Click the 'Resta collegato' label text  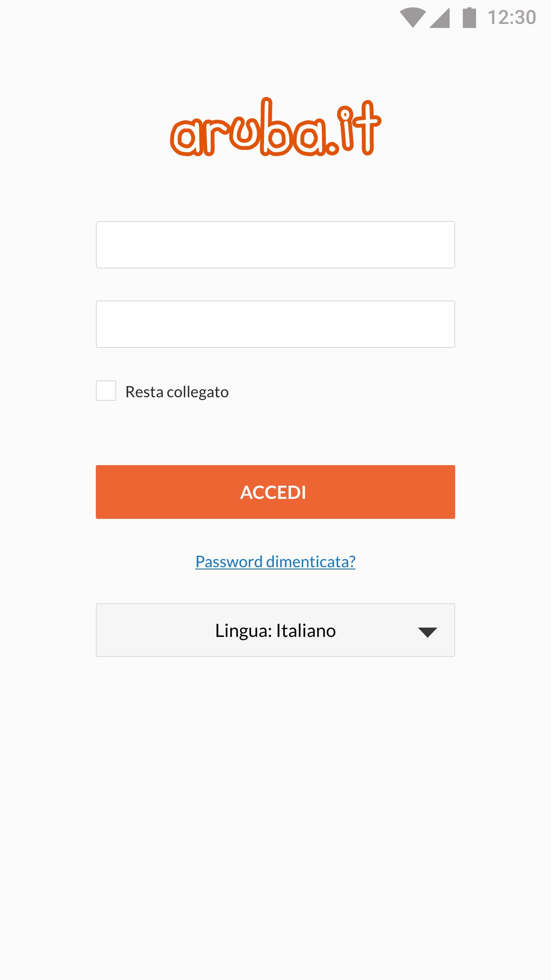pyautogui.click(x=177, y=392)
